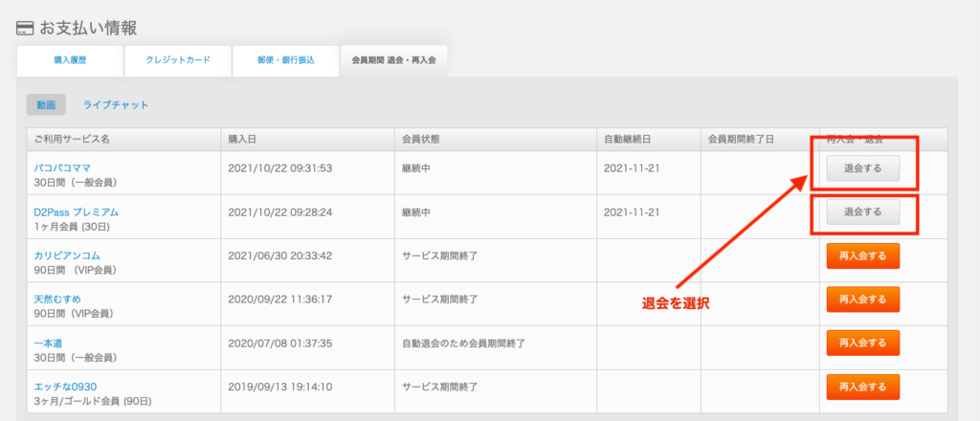
Task: Open the 一本道 service link
Action: click(48, 343)
